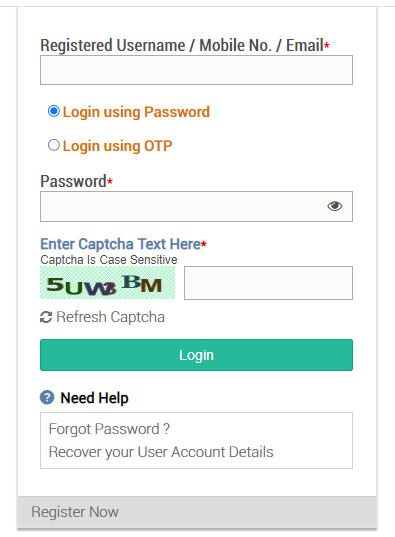Image resolution: width=395 pixels, height=537 pixels.
Task: Click the green Login button
Action: tap(196, 355)
